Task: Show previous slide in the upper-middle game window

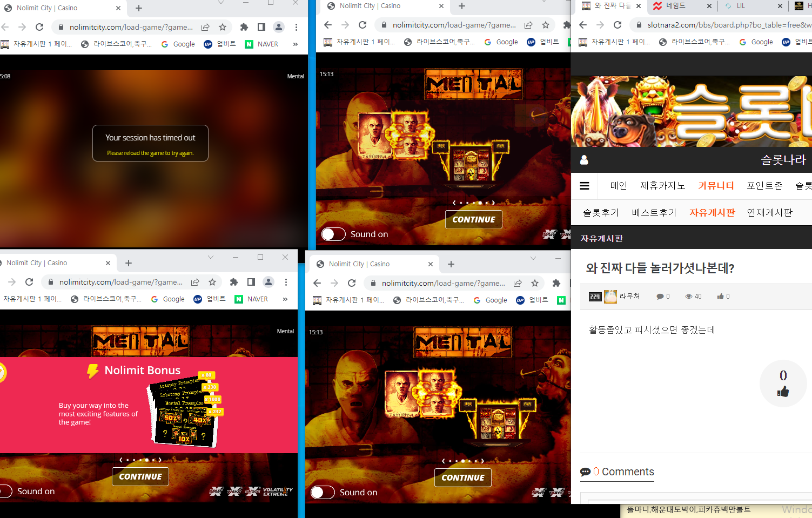Action: (x=454, y=203)
